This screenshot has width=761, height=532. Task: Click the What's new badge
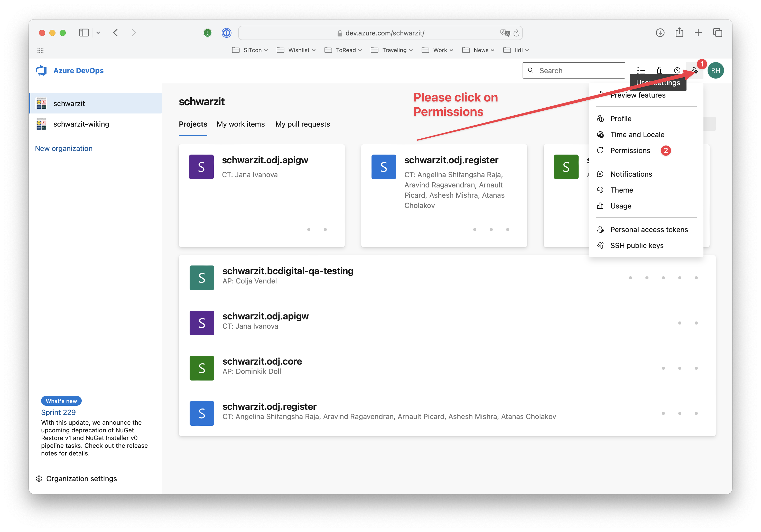coord(61,401)
